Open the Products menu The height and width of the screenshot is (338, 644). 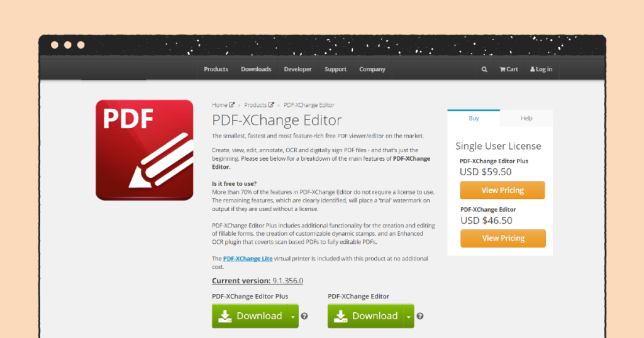[x=216, y=69]
